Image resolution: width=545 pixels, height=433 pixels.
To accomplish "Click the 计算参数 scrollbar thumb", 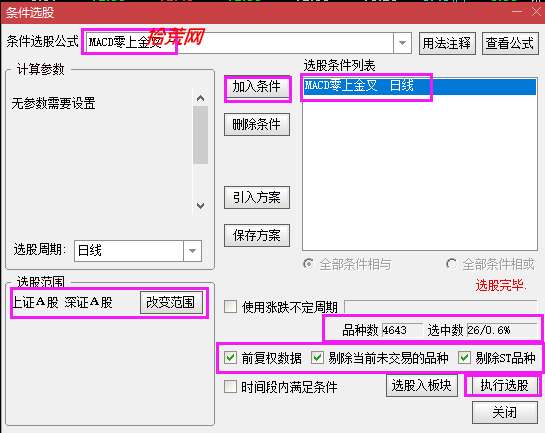I will (201, 135).
